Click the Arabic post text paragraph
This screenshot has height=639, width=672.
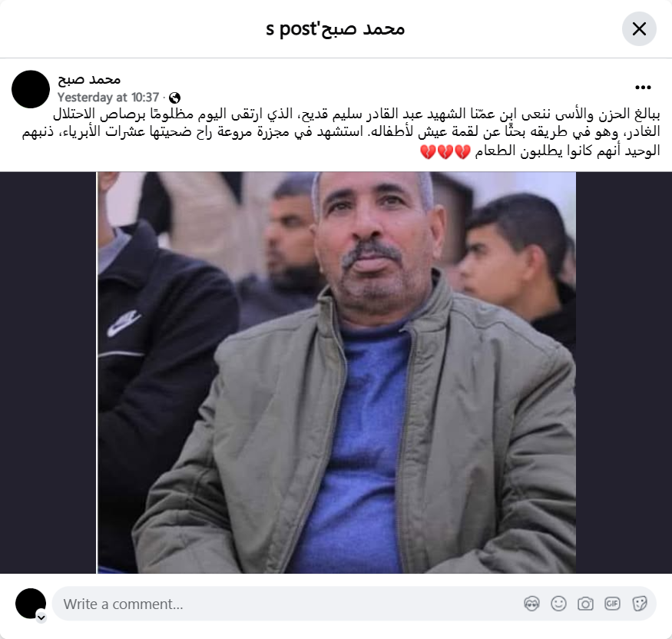[341, 132]
